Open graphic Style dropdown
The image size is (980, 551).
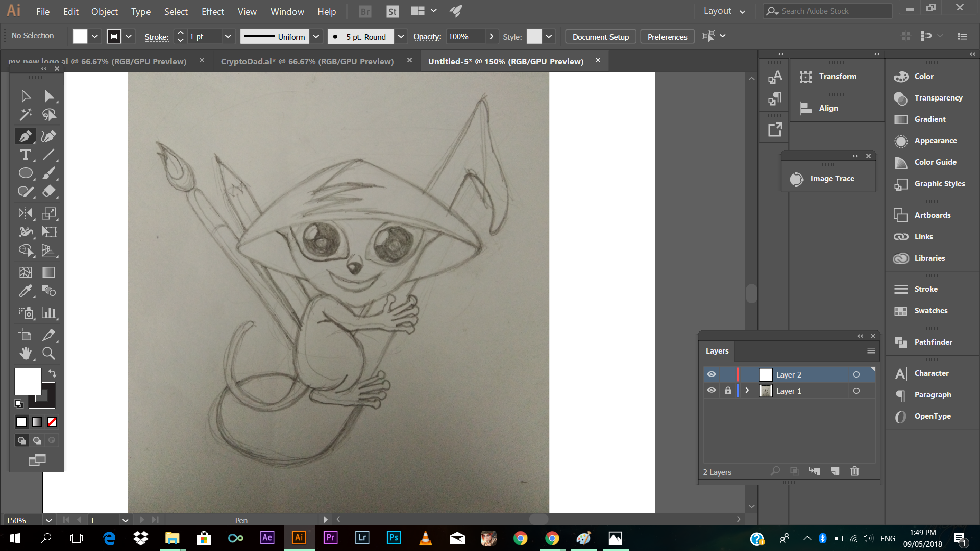coord(549,37)
